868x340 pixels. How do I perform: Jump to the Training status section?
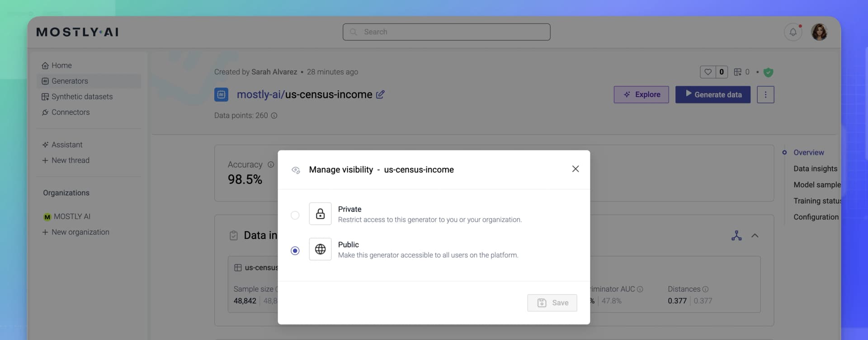817,201
